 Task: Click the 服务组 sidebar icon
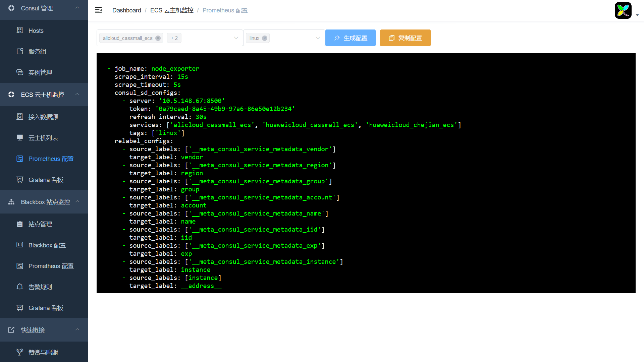tap(20, 51)
